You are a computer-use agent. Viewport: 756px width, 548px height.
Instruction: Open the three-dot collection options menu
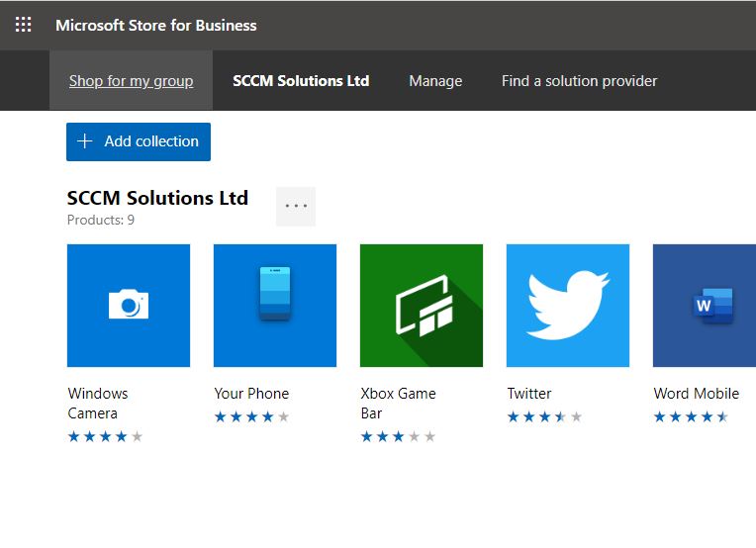click(x=296, y=206)
